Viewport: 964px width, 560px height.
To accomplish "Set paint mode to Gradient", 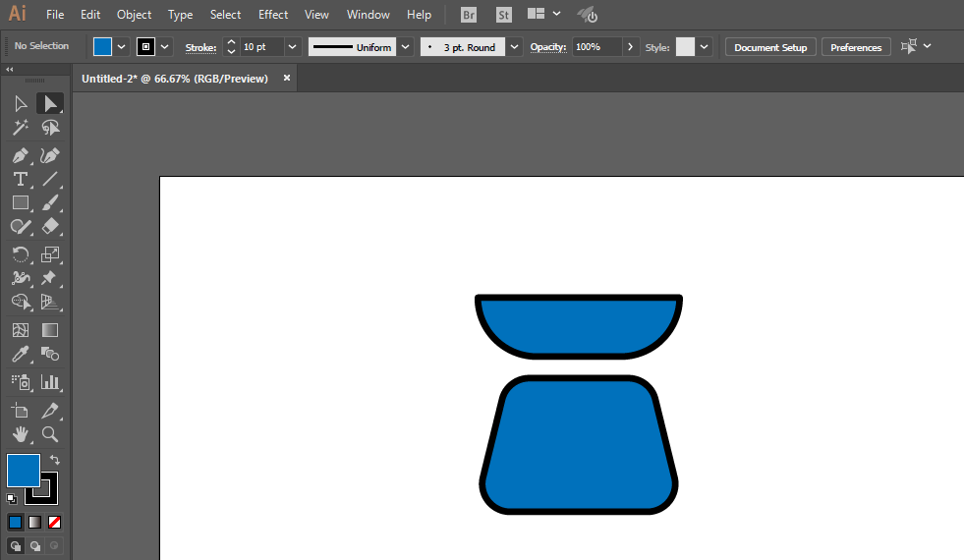I will tap(35, 523).
